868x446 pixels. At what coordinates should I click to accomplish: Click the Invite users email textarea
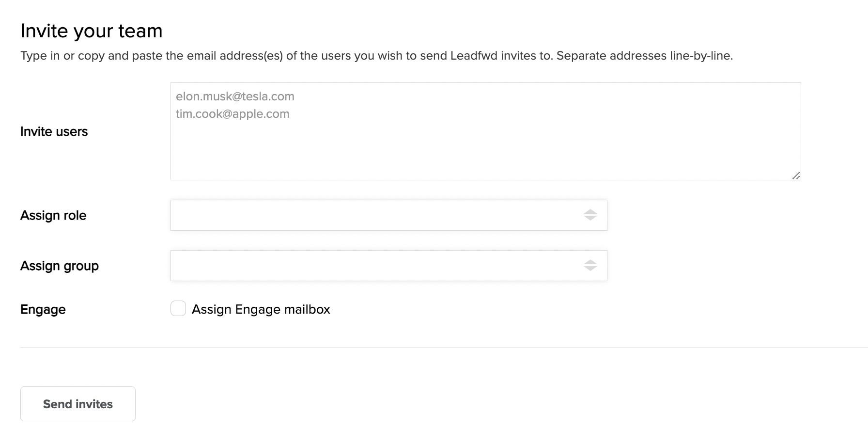pos(485,145)
